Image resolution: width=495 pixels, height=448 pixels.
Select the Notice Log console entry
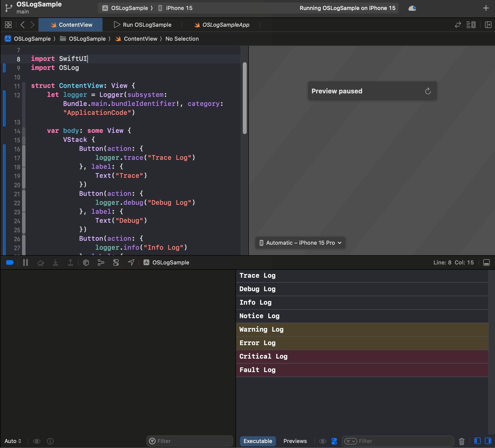(362, 316)
